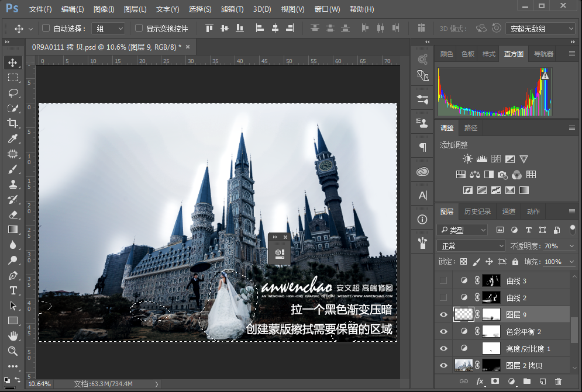Select the Clone Stamp tool
582x392 pixels.
click(13, 184)
